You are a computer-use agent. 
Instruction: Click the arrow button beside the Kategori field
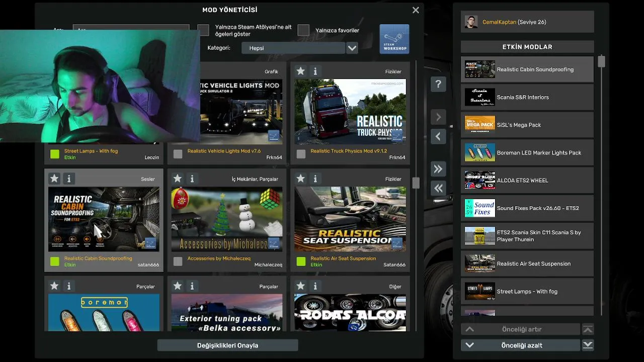pos(352,48)
